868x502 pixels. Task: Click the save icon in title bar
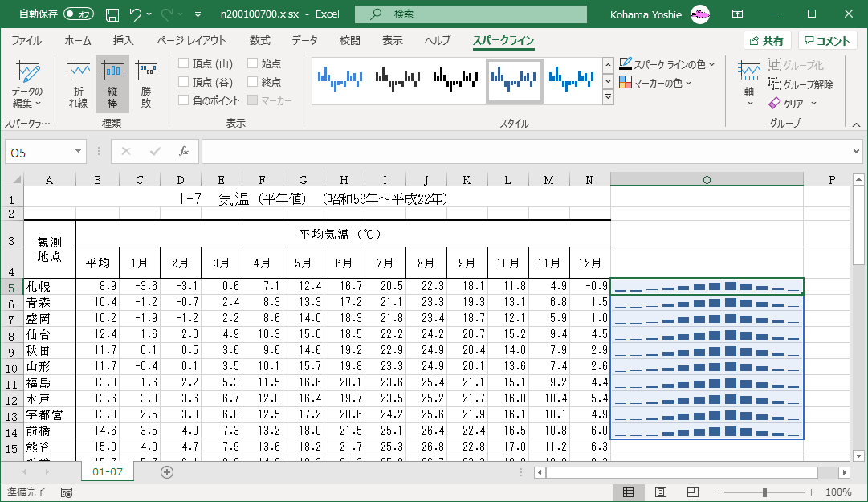(112, 14)
